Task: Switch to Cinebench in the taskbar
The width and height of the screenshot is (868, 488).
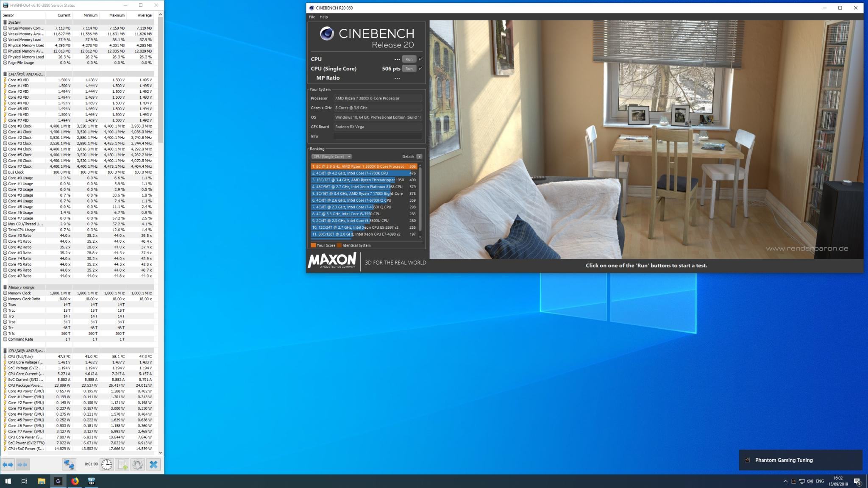Action: [58, 481]
